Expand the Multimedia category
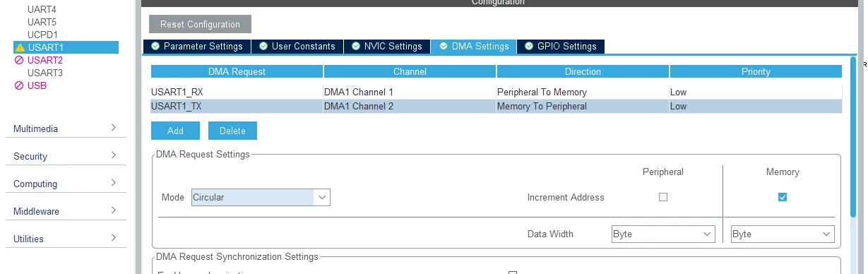Image resolution: width=868 pixels, height=274 pixels. click(66, 129)
